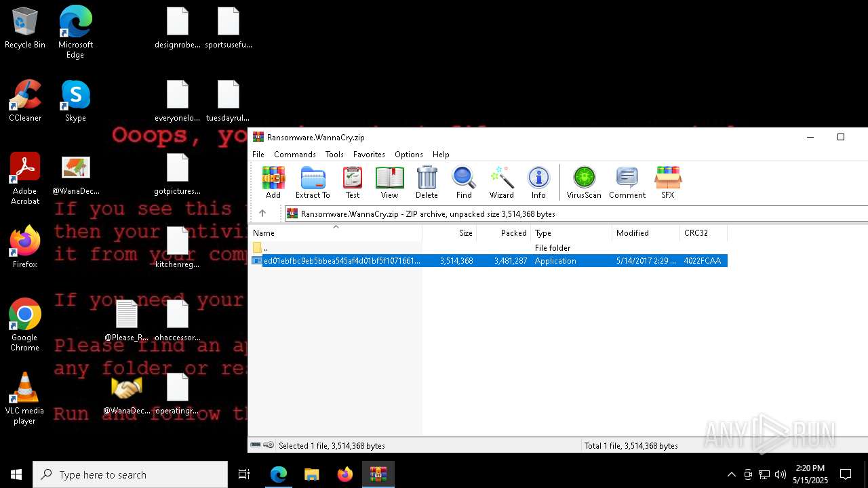The width and height of the screenshot is (868, 488).
Task: Show archive Info
Action: (538, 182)
